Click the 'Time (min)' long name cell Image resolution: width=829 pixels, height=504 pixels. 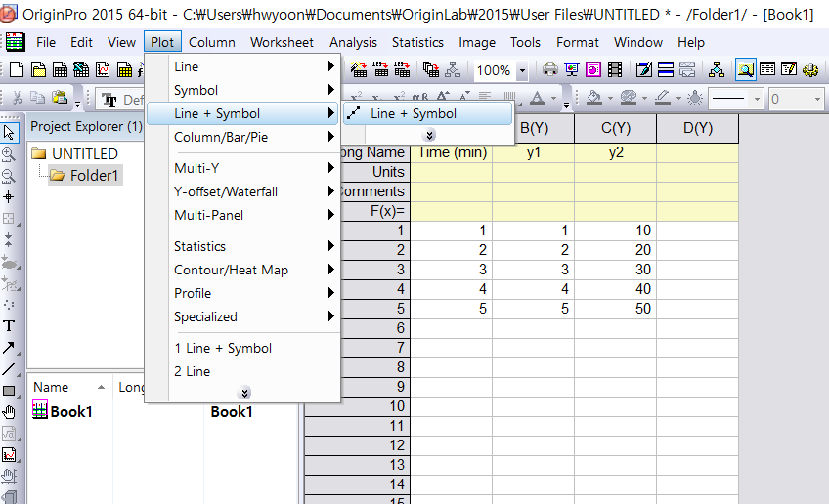point(452,152)
